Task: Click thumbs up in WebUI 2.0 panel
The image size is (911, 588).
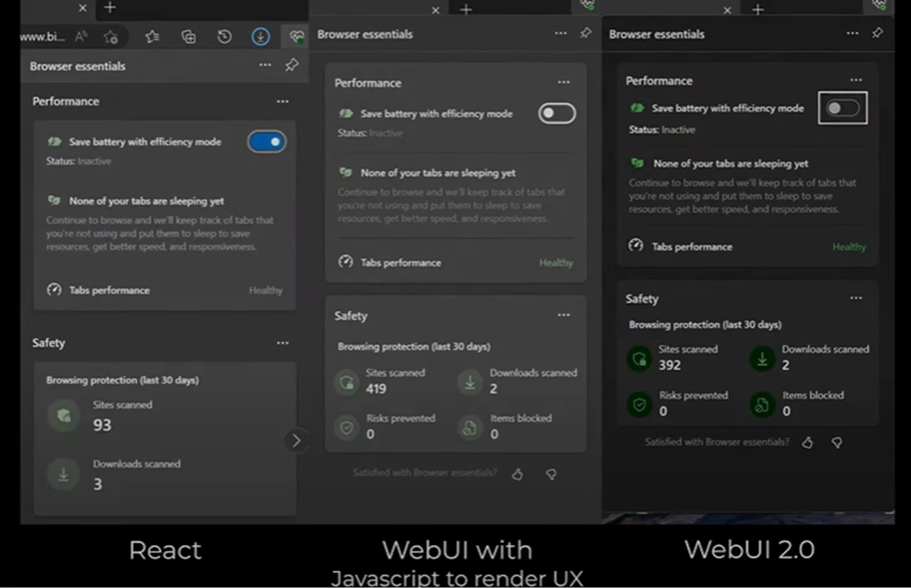Action: [x=807, y=442]
